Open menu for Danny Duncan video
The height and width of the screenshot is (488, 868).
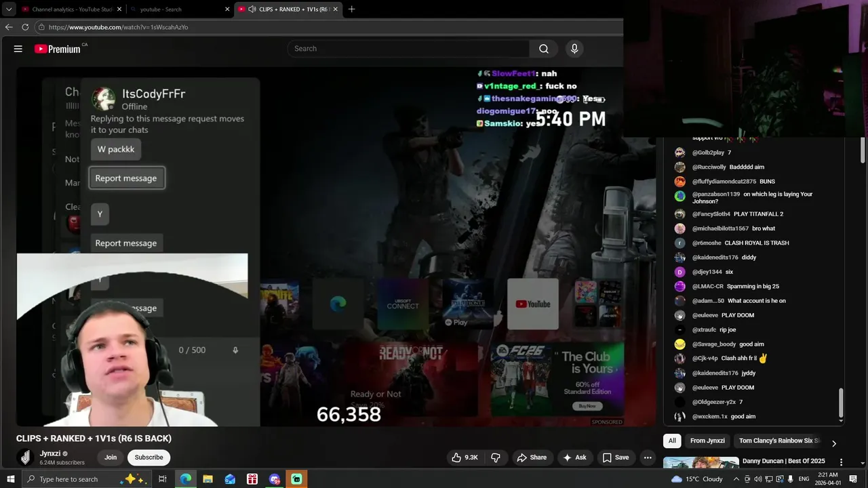tap(842, 462)
